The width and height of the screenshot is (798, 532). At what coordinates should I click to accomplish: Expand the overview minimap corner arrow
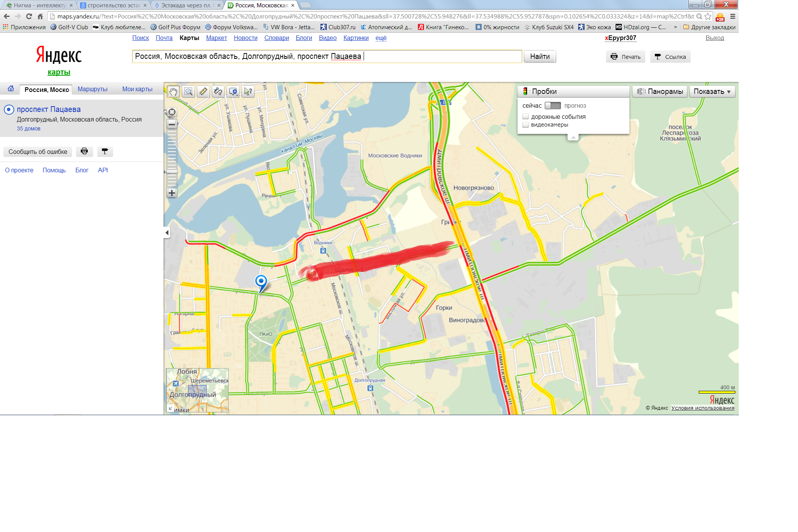tap(170, 409)
